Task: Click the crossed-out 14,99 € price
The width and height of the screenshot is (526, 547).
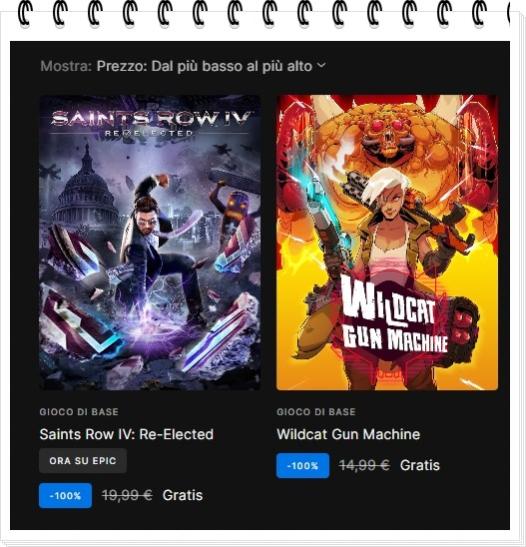Action: coord(364,465)
